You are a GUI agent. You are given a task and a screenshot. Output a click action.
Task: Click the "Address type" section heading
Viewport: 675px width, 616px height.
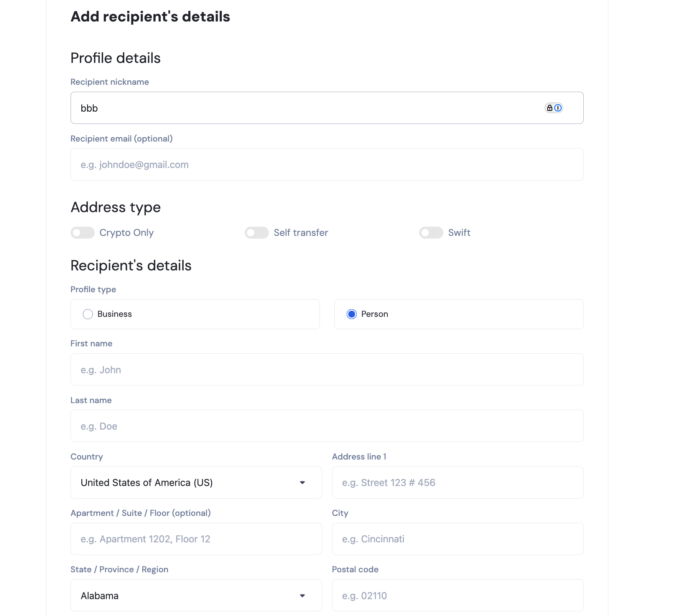[115, 208]
